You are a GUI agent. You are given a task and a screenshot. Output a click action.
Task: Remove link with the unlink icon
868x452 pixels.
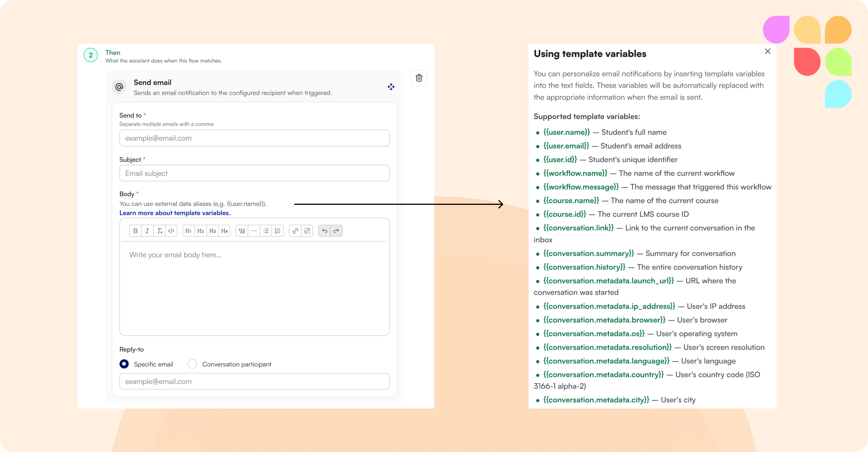coord(307,231)
